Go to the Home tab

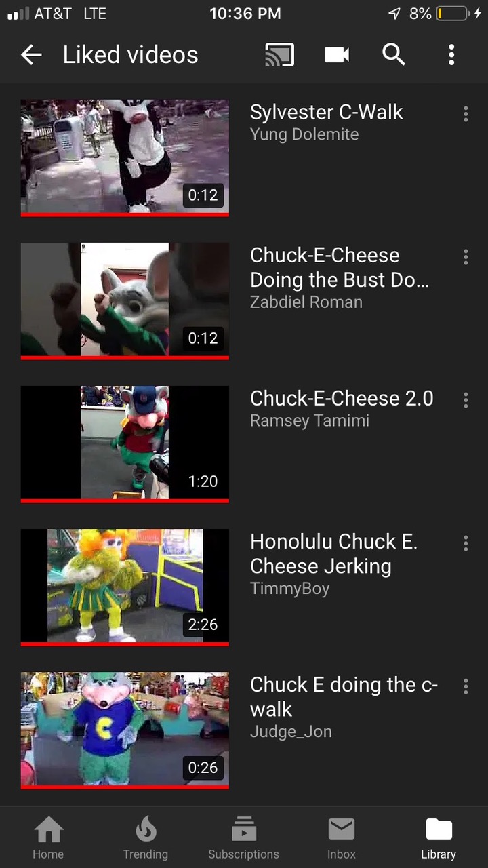[x=48, y=838]
